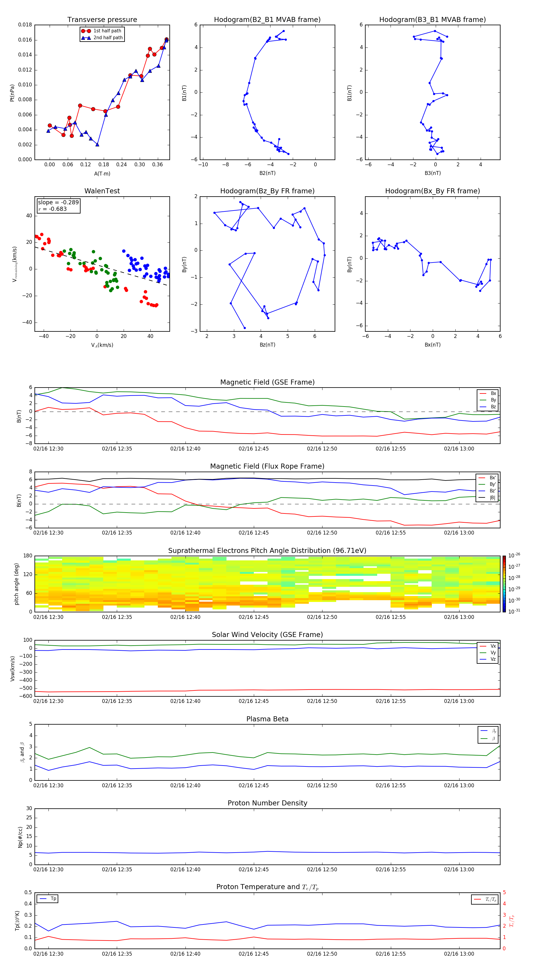Image resolution: width=535 pixels, height=980 pixels.
Task: Click the 'Solar Wind Velocity (GSE Frame)' title
Action: [267, 635]
